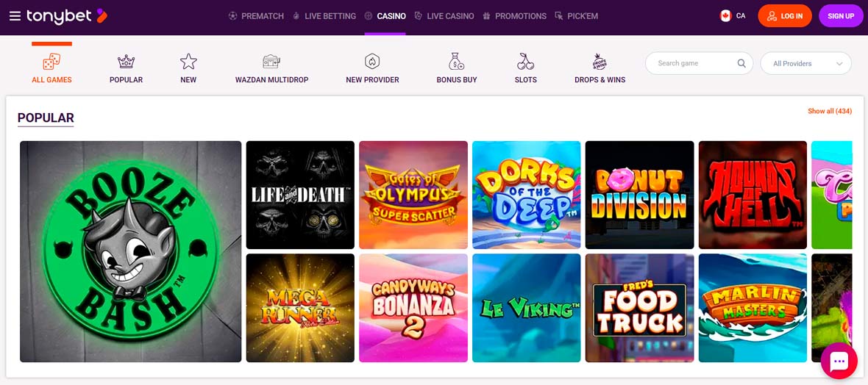This screenshot has height=385, width=868.
Task: Open the CA region selector
Action: [733, 16]
